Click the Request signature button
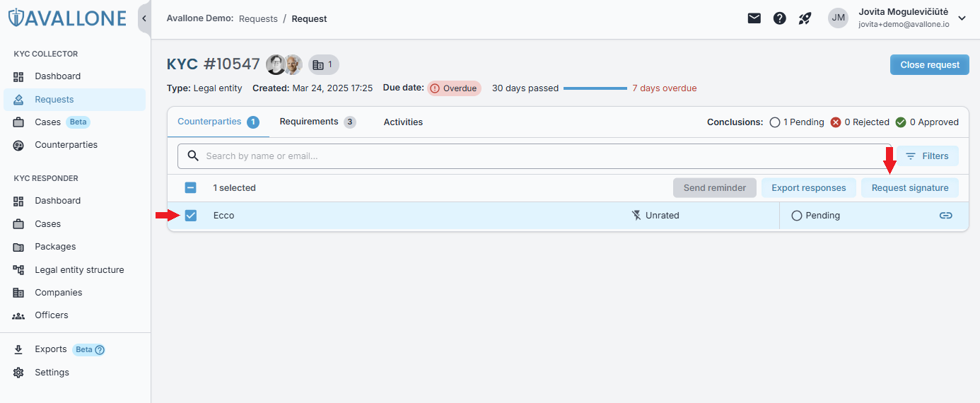Screen dimensions: 980x403 coord(910,188)
